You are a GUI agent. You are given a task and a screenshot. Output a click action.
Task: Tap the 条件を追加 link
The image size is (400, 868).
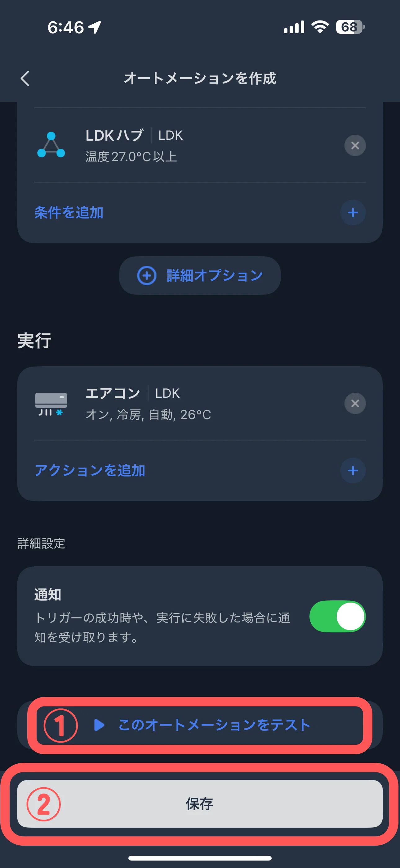click(x=69, y=213)
